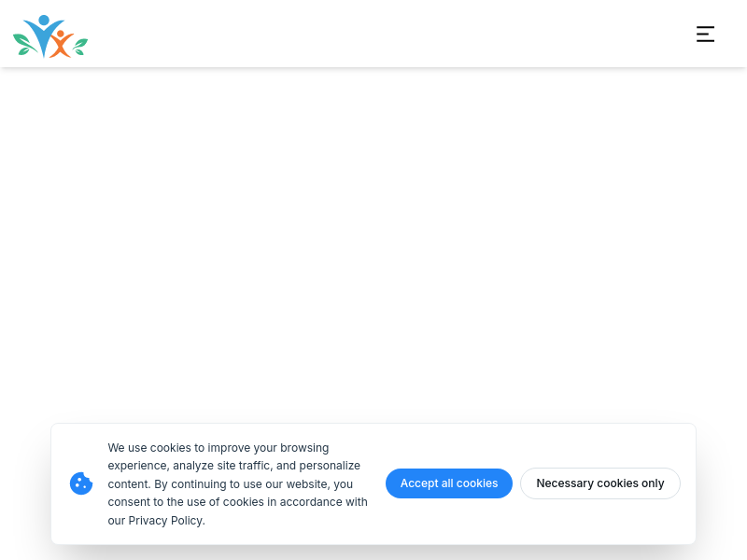747x560 pixels.
Task: Open the hamburger navigation menu
Action: click(x=705, y=35)
